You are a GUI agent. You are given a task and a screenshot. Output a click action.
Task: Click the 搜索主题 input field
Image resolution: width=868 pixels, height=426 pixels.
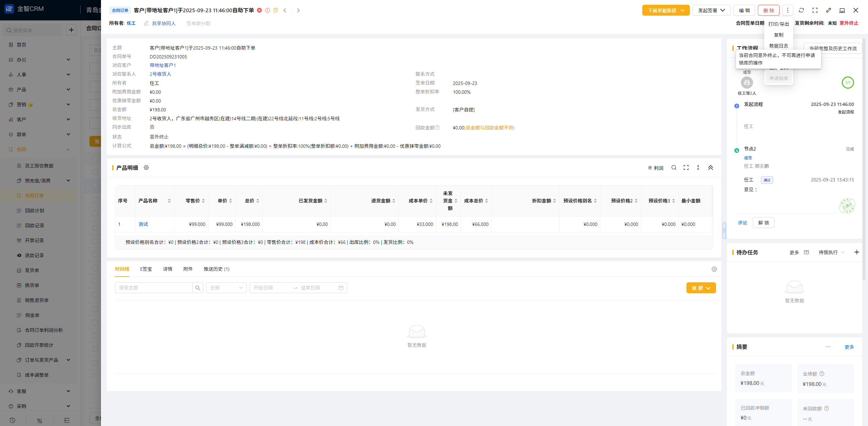(154, 288)
